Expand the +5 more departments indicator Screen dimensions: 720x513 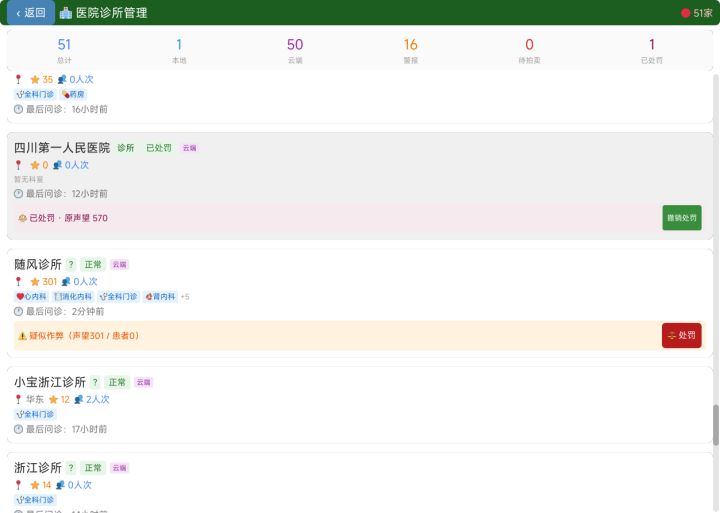185,297
